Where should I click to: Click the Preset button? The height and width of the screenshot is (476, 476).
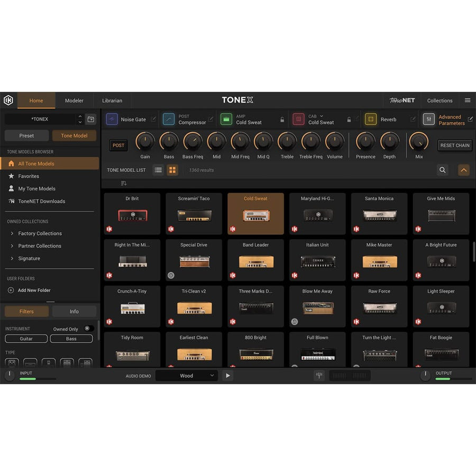(x=26, y=136)
